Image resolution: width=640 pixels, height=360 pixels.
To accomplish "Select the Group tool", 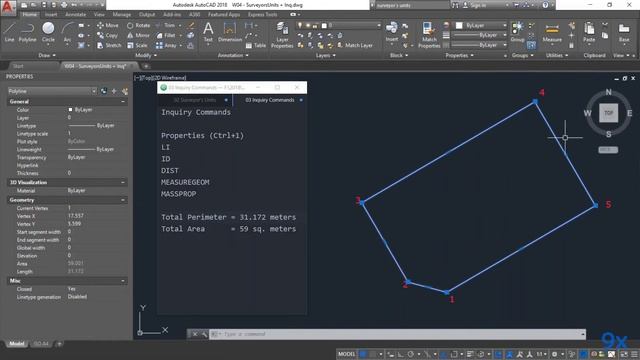I will 517,32.
